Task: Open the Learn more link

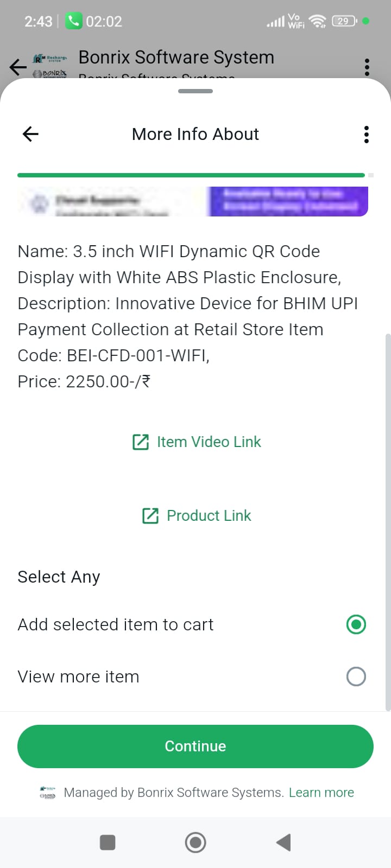Action: click(x=321, y=793)
